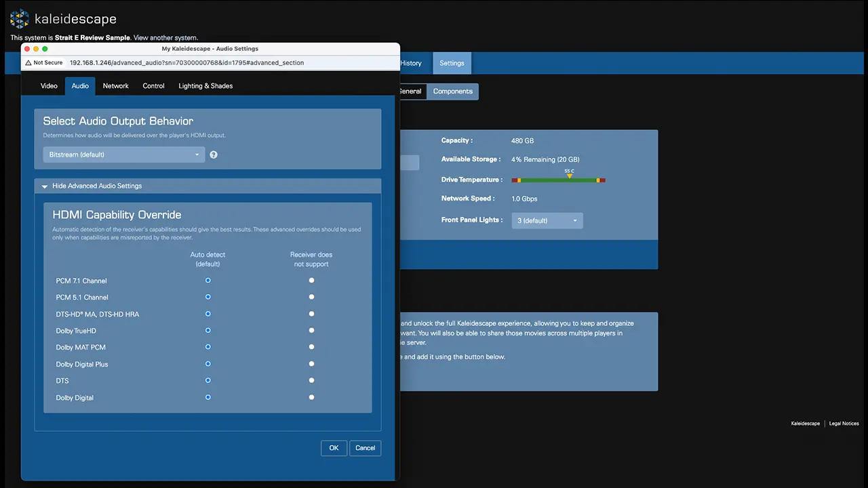
Task: Open the Bitstream audio output dropdown
Action: (123, 155)
